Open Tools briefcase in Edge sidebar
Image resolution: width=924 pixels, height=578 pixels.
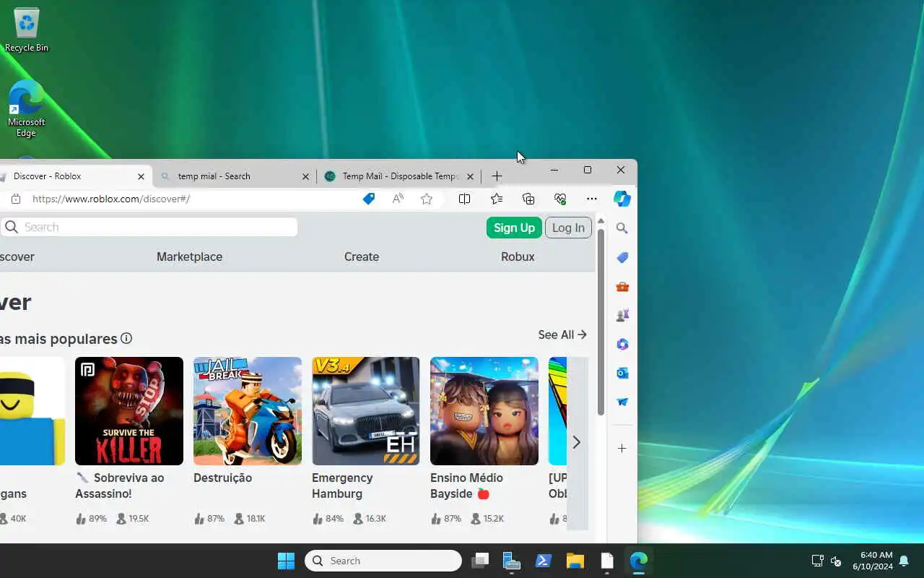click(622, 287)
